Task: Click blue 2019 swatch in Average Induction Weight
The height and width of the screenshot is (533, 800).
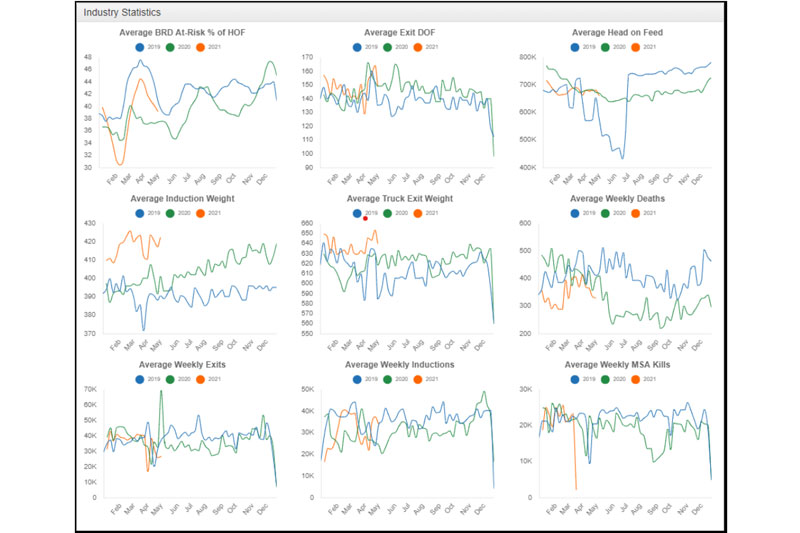Action: (140, 213)
